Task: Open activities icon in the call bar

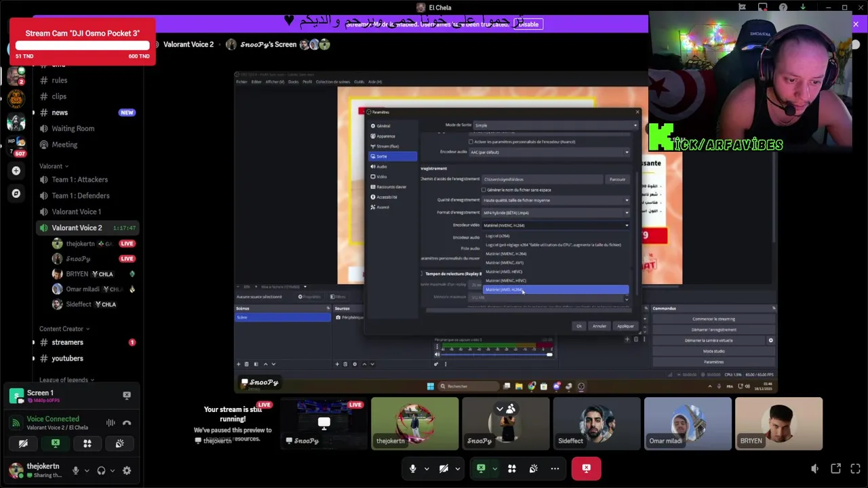Action: pos(512,468)
